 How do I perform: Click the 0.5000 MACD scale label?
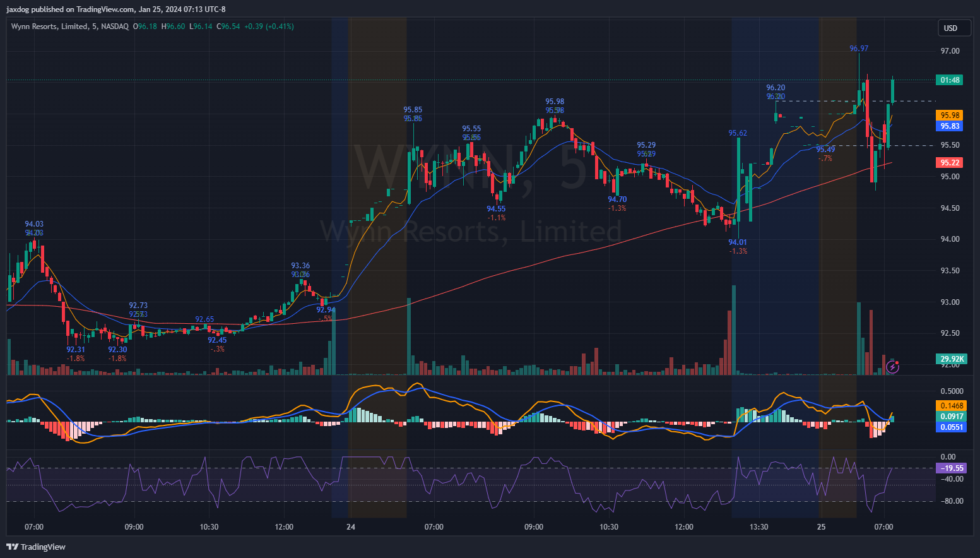pyautogui.click(x=952, y=391)
